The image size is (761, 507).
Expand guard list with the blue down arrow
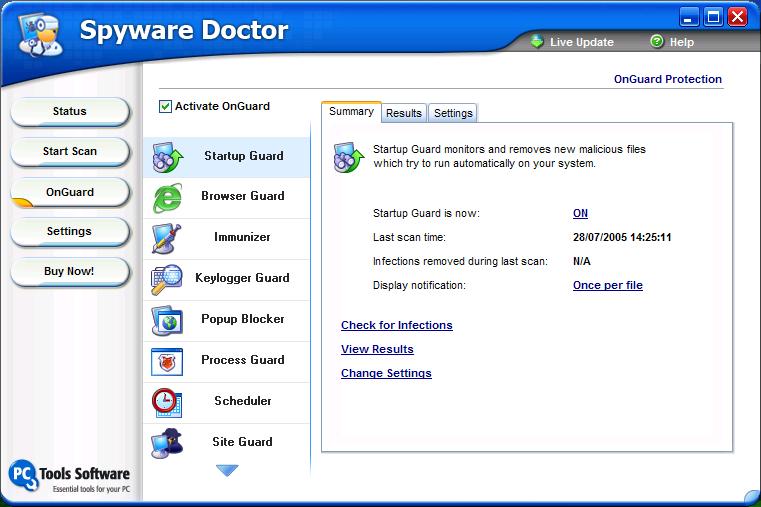pyautogui.click(x=227, y=470)
